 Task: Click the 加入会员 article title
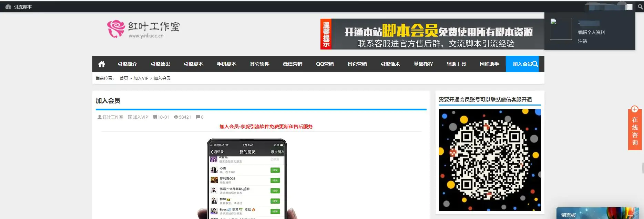(108, 101)
